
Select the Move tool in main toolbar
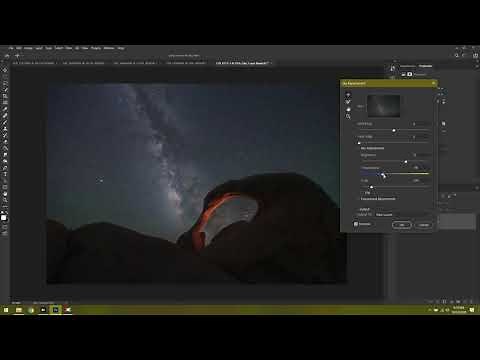pyautogui.click(x=5, y=70)
